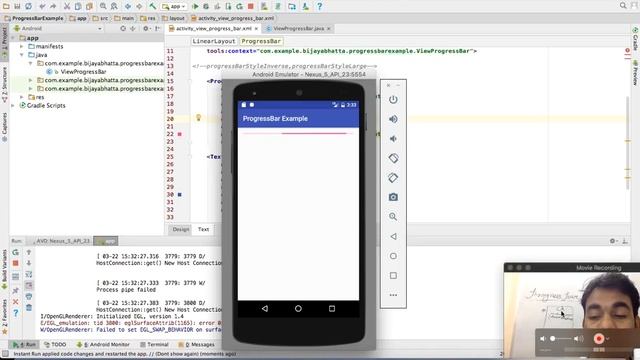Screen dimensions: 640x360
Task: Expand the manifests folder
Action: (x=22, y=47)
